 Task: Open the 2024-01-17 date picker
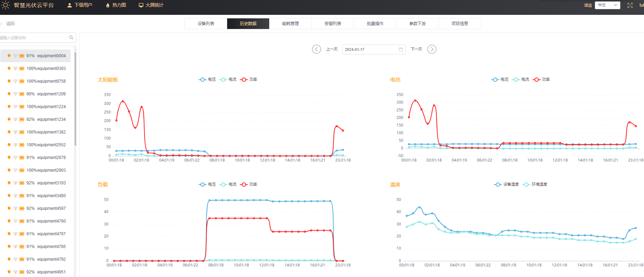point(374,49)
